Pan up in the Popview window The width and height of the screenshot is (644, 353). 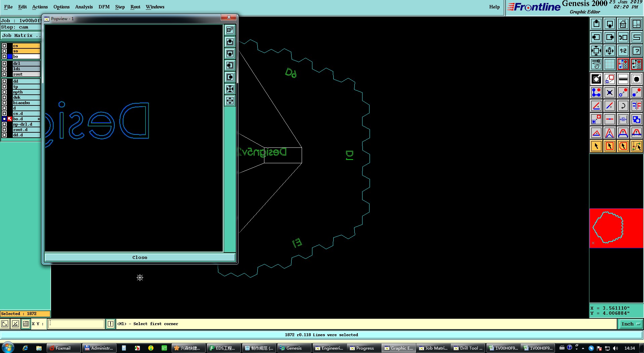click(x=230, y=42)
